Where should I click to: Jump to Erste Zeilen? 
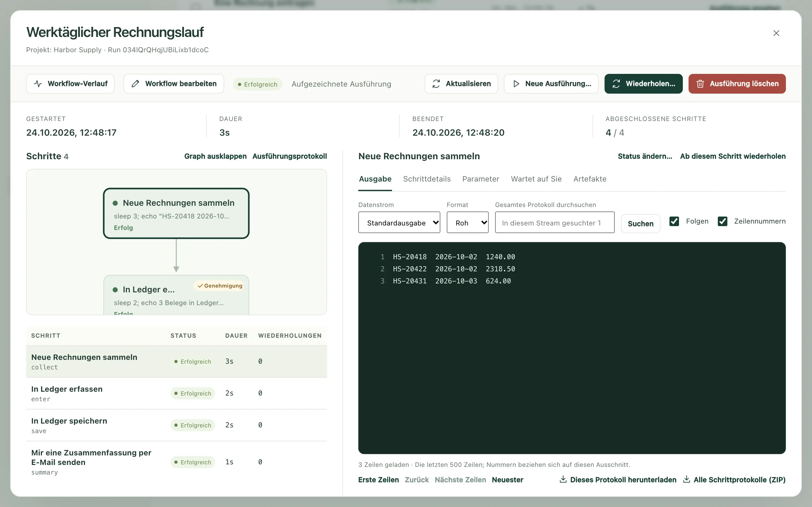coord(379,480)
